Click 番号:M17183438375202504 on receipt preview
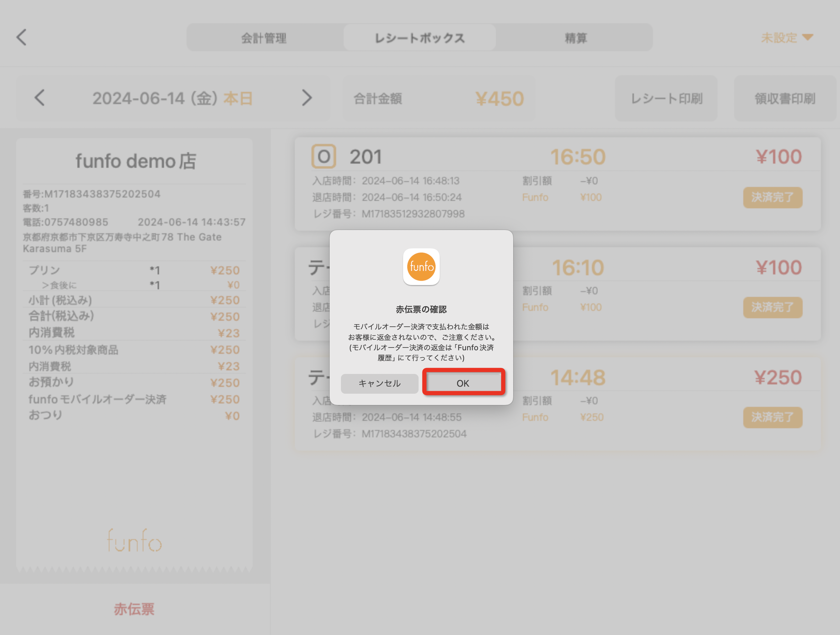This screenshot has width=840, height=635. tap(91, 194)
